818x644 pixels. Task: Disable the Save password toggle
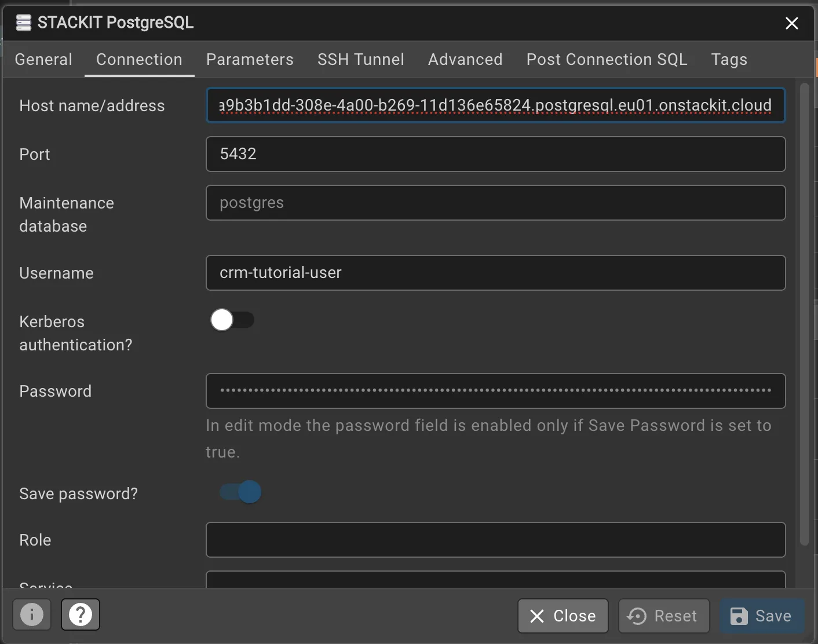pyautogui.click(x=239, y=492)
